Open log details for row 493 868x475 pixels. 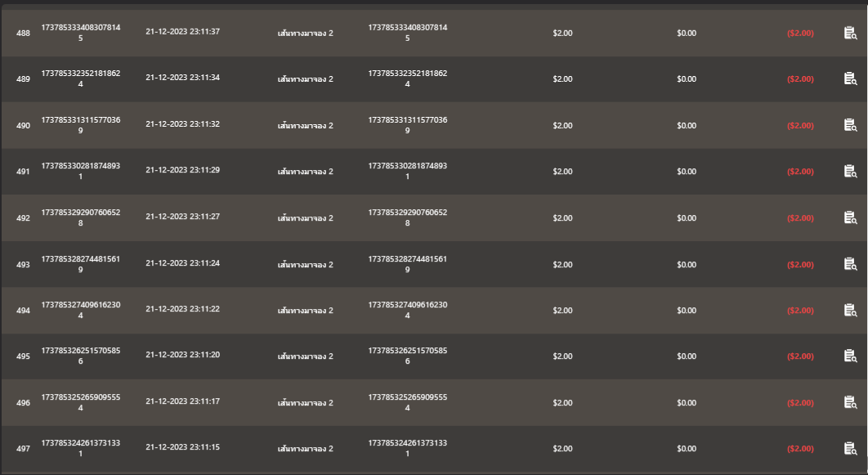point(850,264)
